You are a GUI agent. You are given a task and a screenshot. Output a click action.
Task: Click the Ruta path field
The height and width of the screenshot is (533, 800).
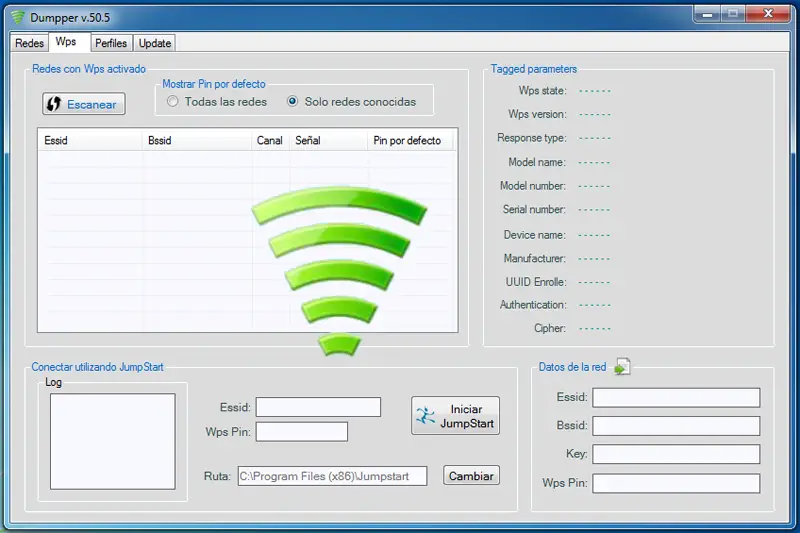332,476
